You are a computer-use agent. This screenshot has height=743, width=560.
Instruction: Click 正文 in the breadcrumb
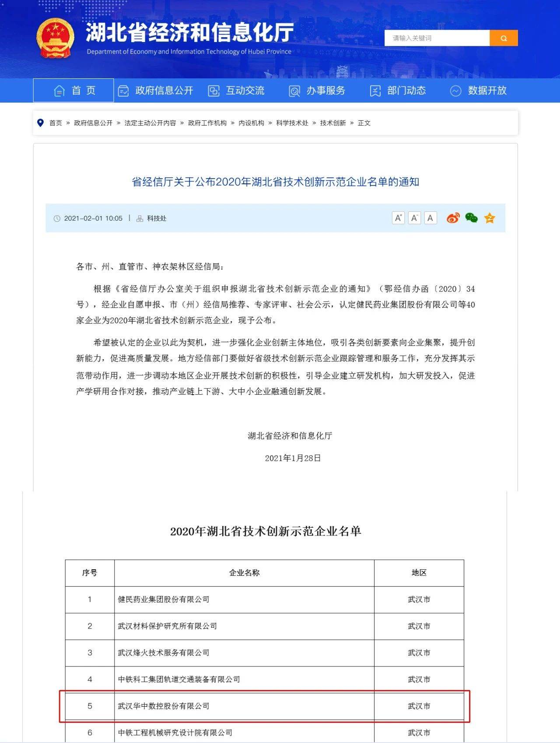click(364, 123)
